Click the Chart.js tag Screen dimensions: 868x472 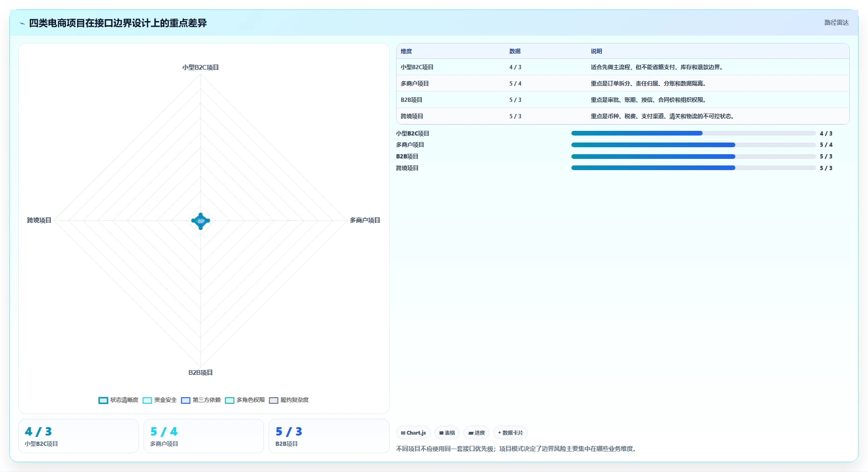coord(413,433)
